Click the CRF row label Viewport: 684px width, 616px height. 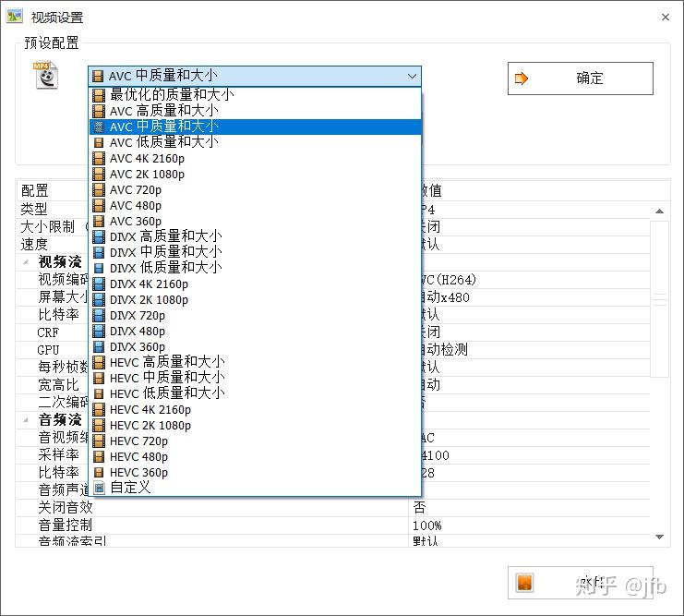point(48,332)
